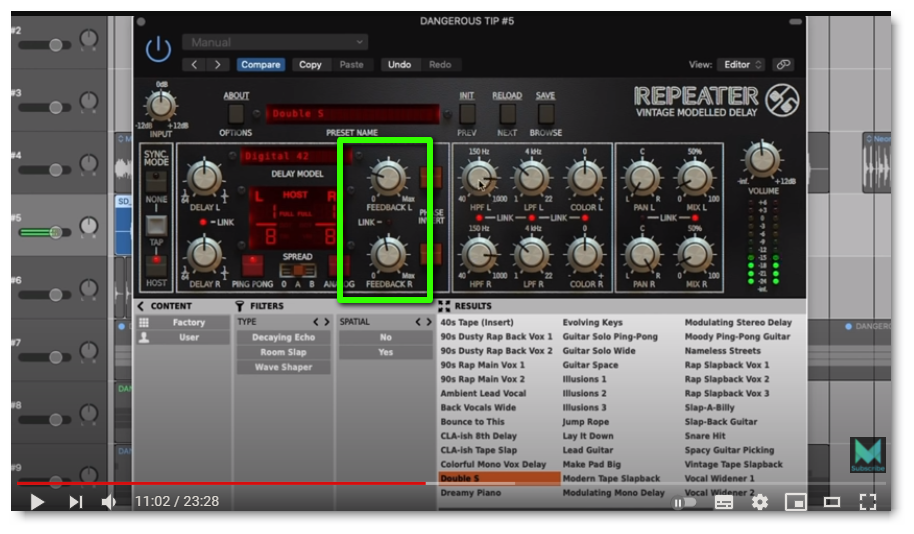Set sync mode to NONE
Image resolution: width=914 pixels, height=534 pixels.
pyautogui.click(x=156, y=182)
